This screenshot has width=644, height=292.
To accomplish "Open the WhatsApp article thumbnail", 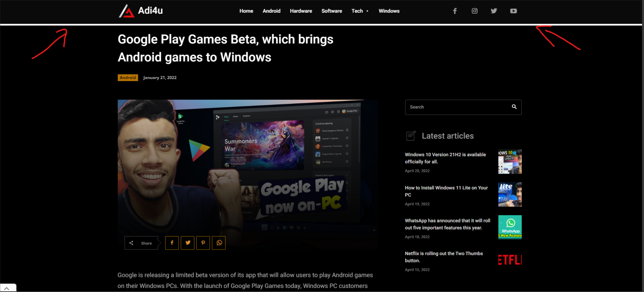I will coord(510,227).
